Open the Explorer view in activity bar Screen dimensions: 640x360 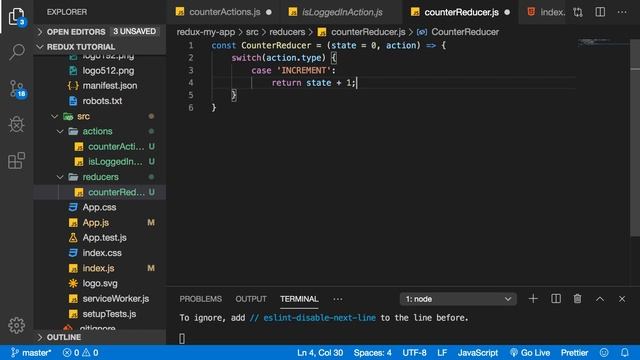[16, 16]
